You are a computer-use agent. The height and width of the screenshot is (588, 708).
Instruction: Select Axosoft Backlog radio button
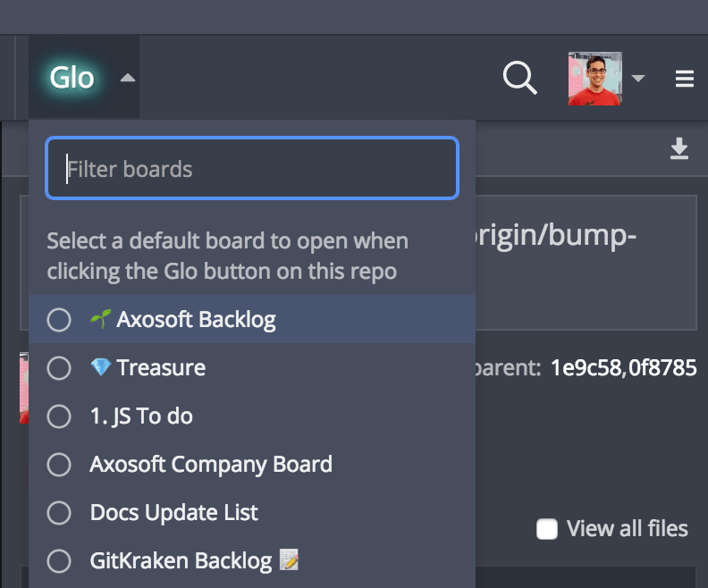click(59, 320)
